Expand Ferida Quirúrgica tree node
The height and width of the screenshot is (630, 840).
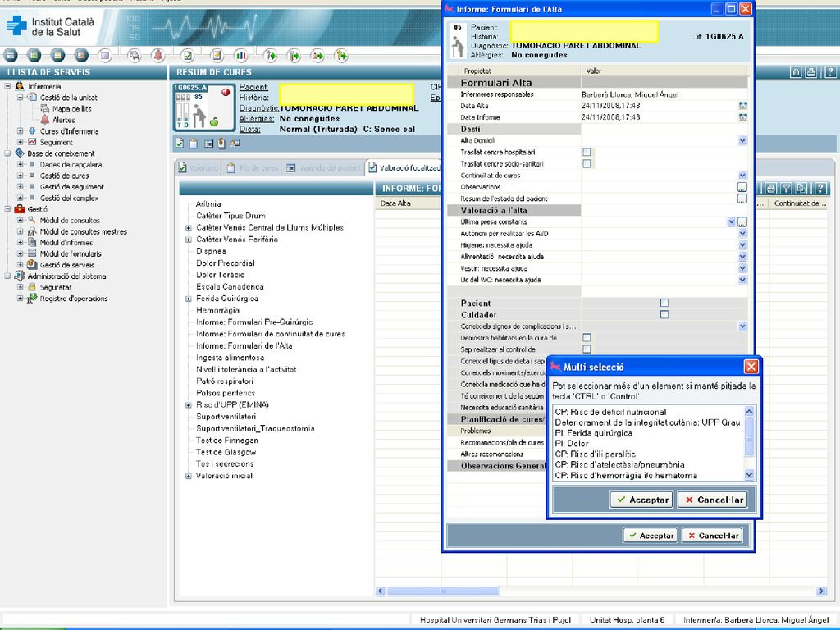[189, 299]
